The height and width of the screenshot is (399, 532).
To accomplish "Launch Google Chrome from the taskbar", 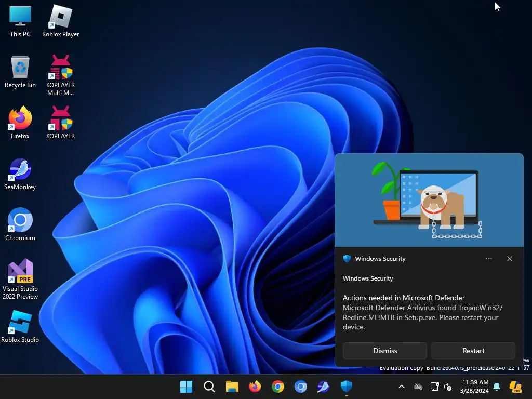I will (278, 387).
